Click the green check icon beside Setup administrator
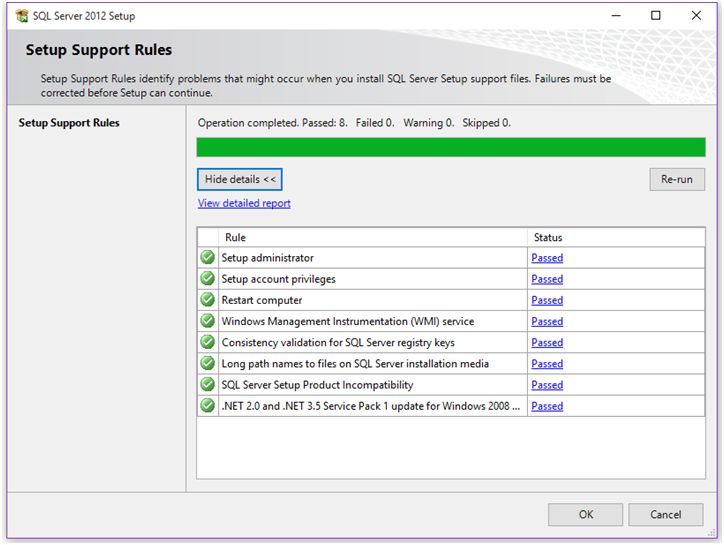Image resolution: width=724 pixels, height=545 pixels. click(208, 257)
